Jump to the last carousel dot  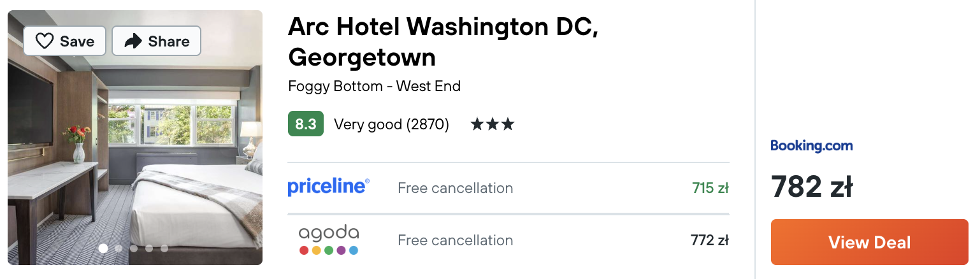[164, 248]
